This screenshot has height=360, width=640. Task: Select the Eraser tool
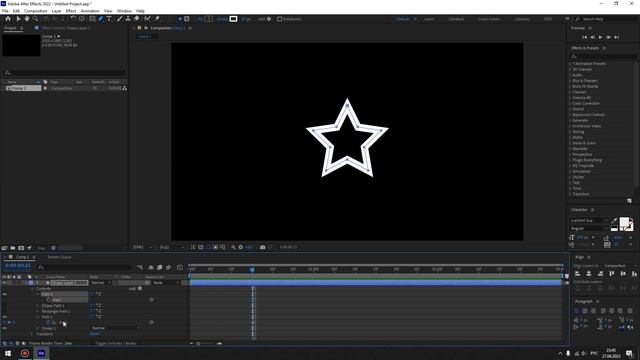[136, 19]
